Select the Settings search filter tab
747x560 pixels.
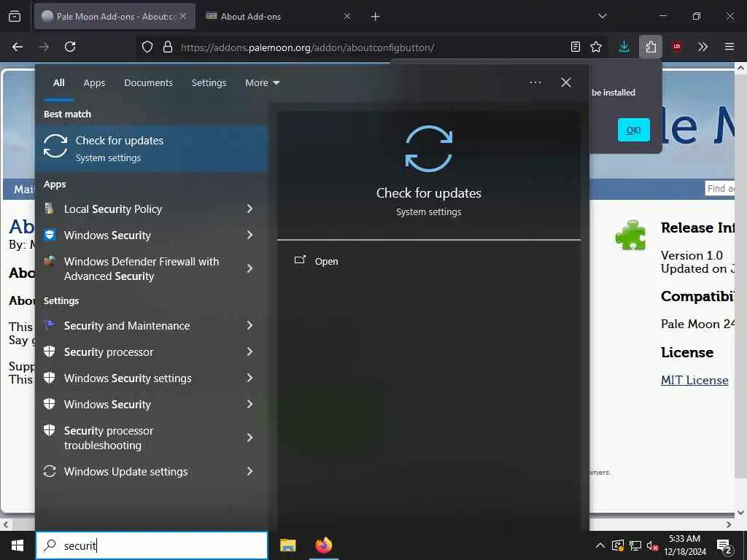(x=209, y=83)
